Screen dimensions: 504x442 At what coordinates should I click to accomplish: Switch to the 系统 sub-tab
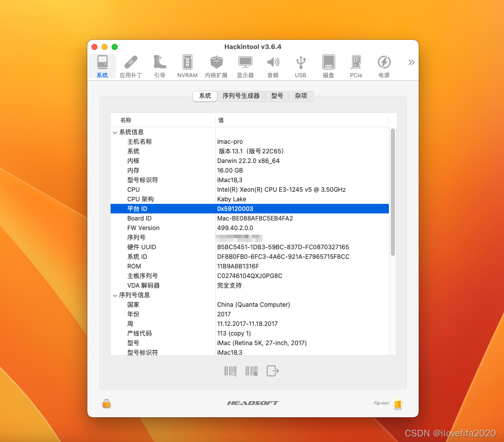click(205, 96)
